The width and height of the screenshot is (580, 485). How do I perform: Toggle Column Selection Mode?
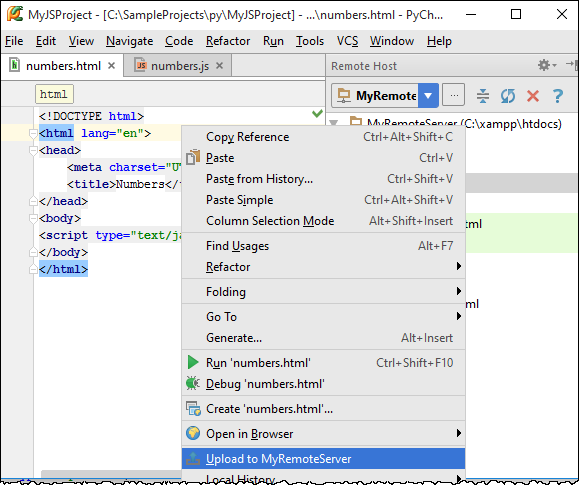coord(323,221)
